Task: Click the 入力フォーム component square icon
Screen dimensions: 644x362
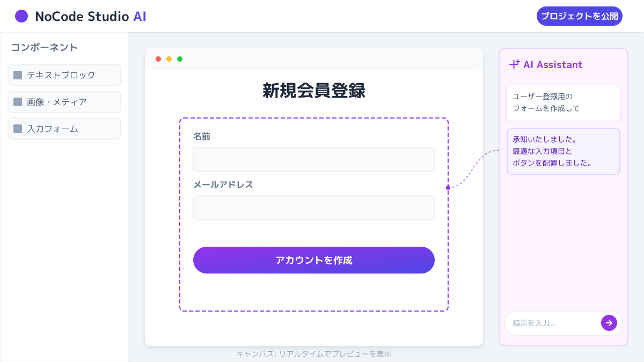Action: coord(18,129)
